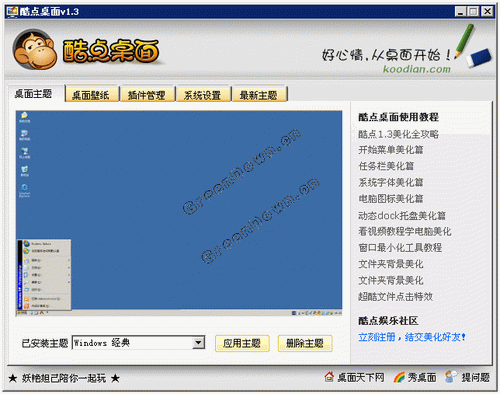This screenshot has width=500, height=394.
Task: Click the monkey mascot logo
Action: tap(35, 49)
